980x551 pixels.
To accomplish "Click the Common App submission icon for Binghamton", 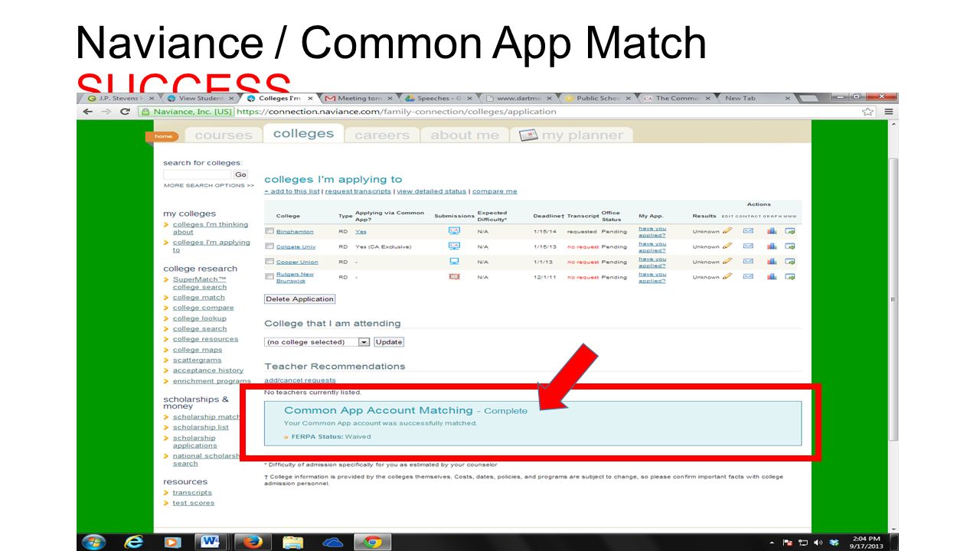I will tap(454, 230).
